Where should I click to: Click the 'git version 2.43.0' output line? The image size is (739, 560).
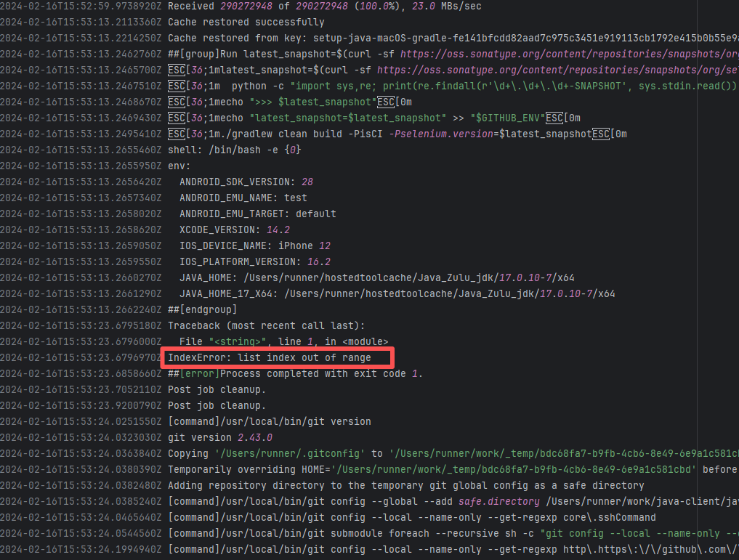[x=220, y=437]
